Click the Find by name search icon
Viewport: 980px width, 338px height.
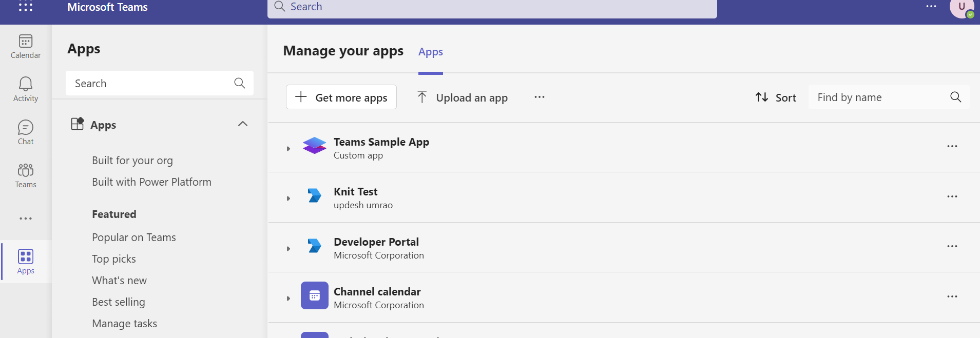pyautogui.click(x=955, y=97)
